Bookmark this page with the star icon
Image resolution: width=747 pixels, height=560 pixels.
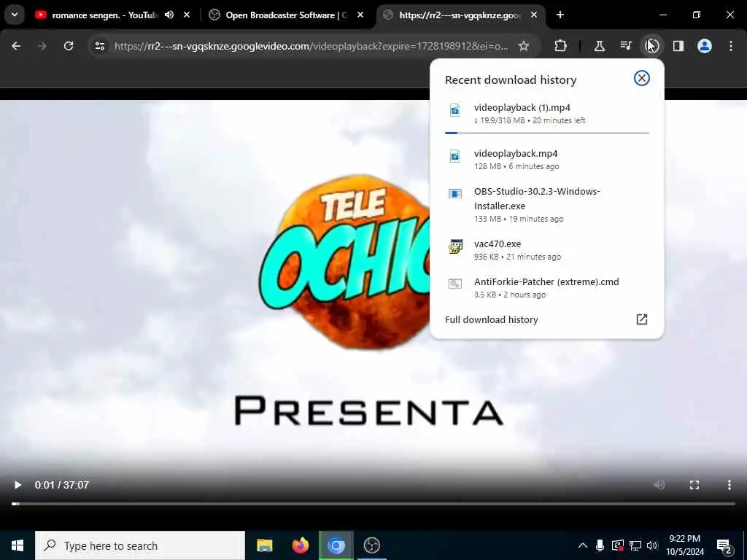coord(524,46)
